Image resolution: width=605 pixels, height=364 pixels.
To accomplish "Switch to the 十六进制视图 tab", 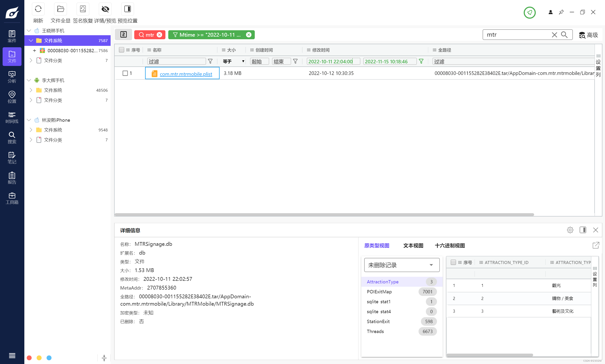I will 449,246.
